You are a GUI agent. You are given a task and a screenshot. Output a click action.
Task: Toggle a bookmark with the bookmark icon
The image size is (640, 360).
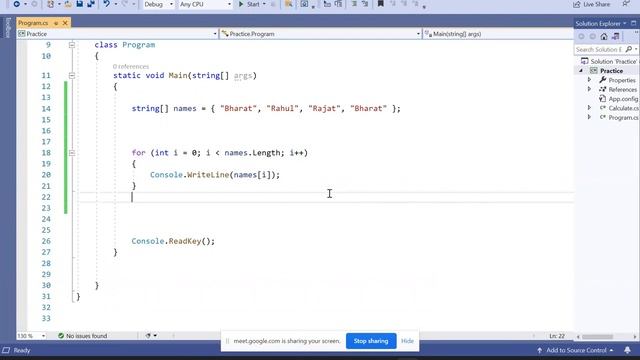click(x=380, y=4)
